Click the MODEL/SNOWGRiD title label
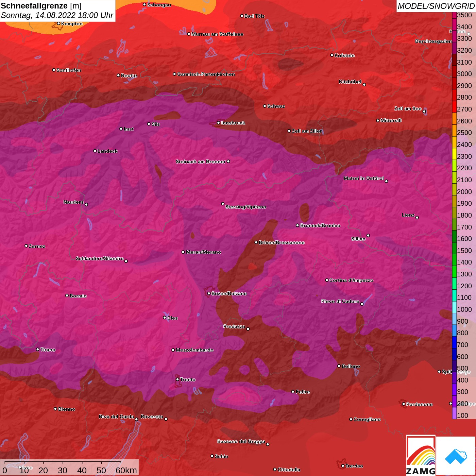 (x=436, y=6)
